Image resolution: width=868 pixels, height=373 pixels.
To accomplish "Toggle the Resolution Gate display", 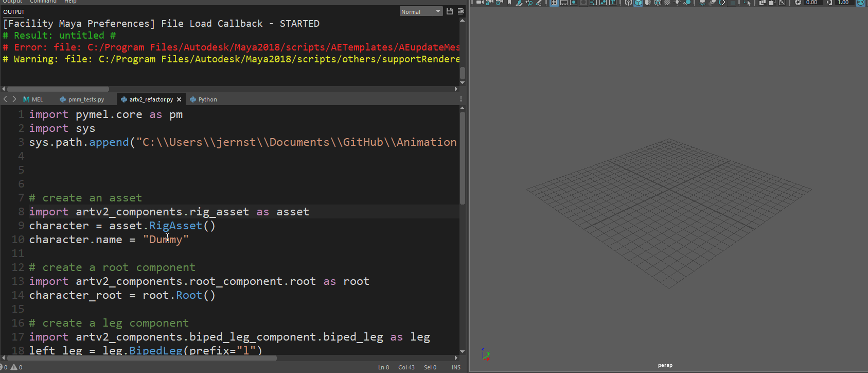I will click(x=574, y=3).
